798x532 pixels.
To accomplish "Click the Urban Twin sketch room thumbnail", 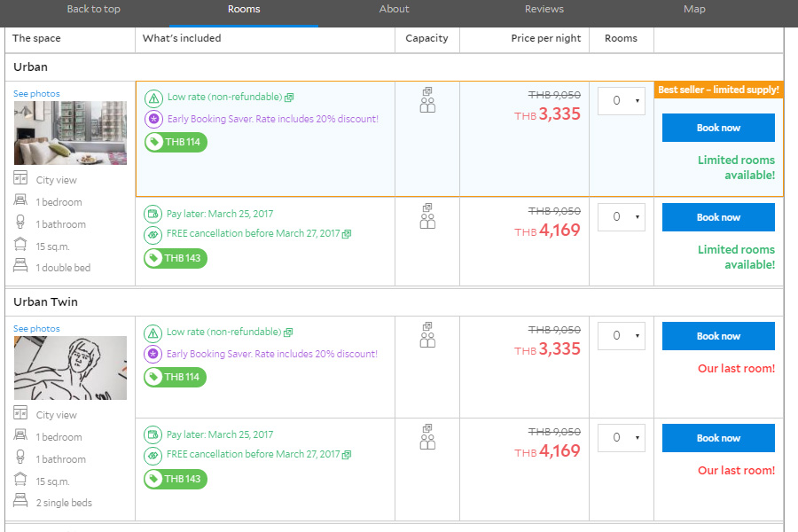I will coord(70,368).
